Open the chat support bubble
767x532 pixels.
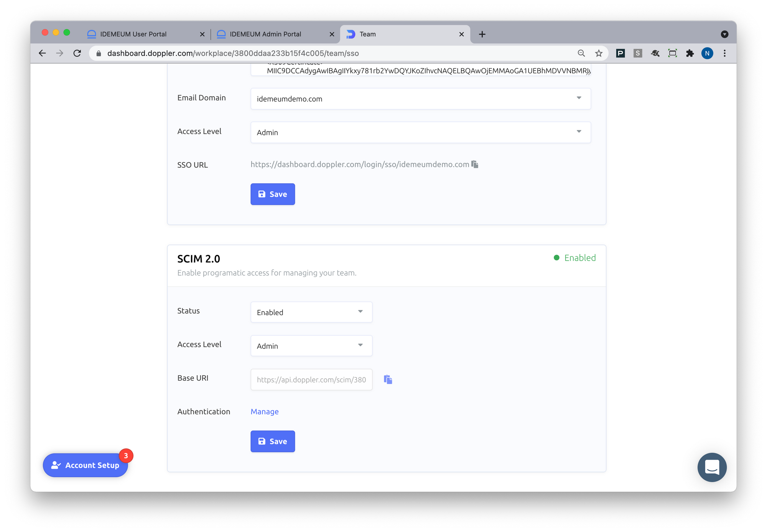[x=712, y=467]
